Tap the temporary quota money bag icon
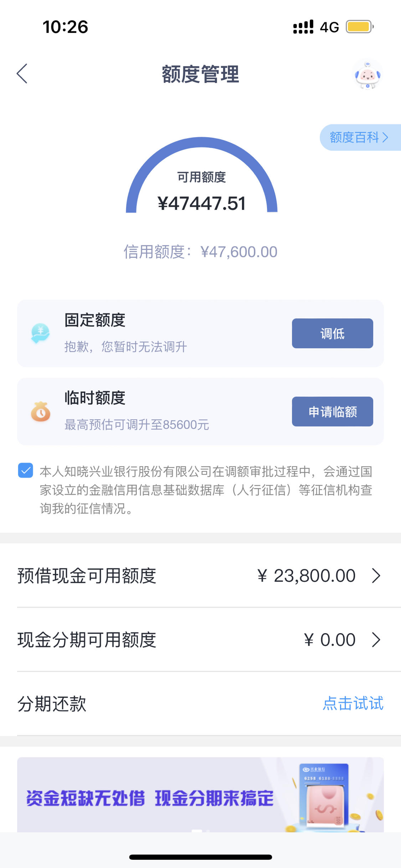The height and width of the screenshot is (868, 401). point(40,411)
